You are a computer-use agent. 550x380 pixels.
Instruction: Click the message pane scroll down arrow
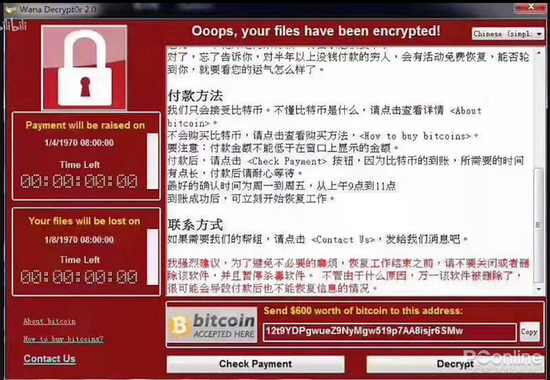point(539,289)
